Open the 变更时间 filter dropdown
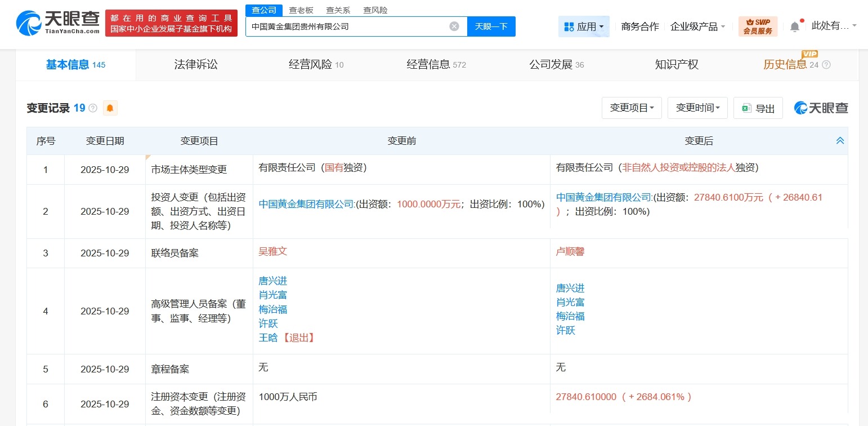 [697, 108]
